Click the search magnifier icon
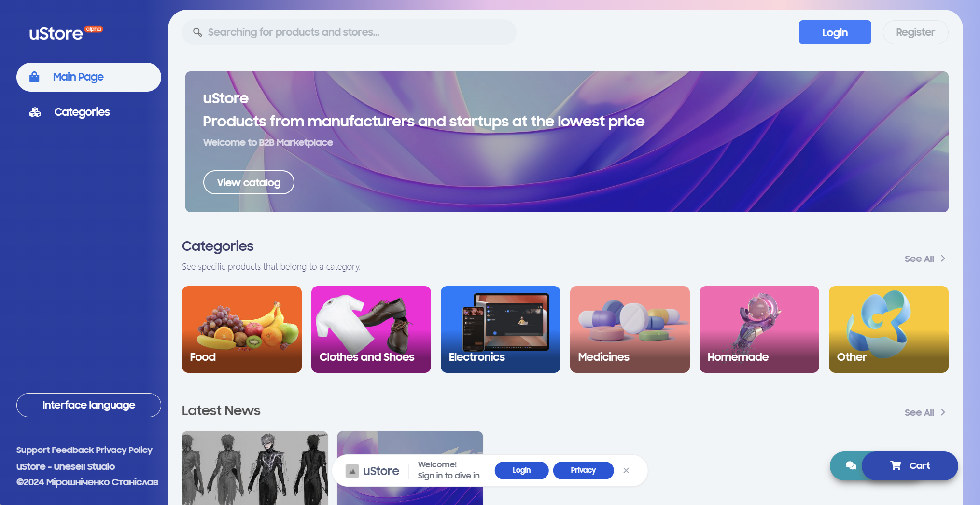980x505 pixels. pyautogui.click(x=197, y=32)
